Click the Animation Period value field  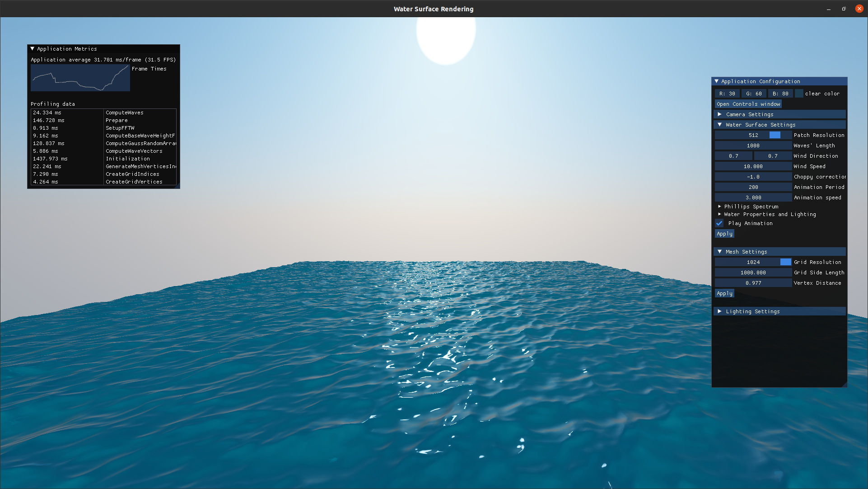pos(753,187)
